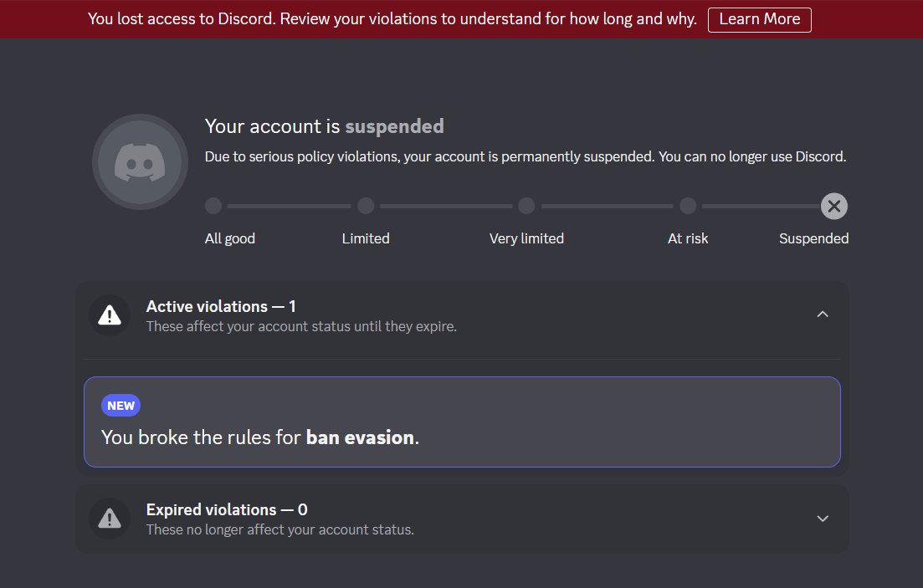Click the Expired violations warning icon
This screenshot has height=588, width=923.
tap(110, 519)
